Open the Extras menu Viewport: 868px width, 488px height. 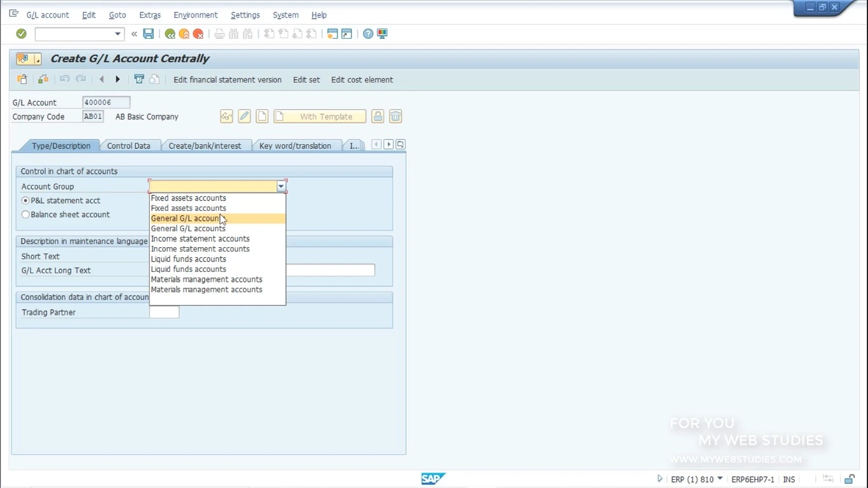pyautogui.click(x=150, y=15)
